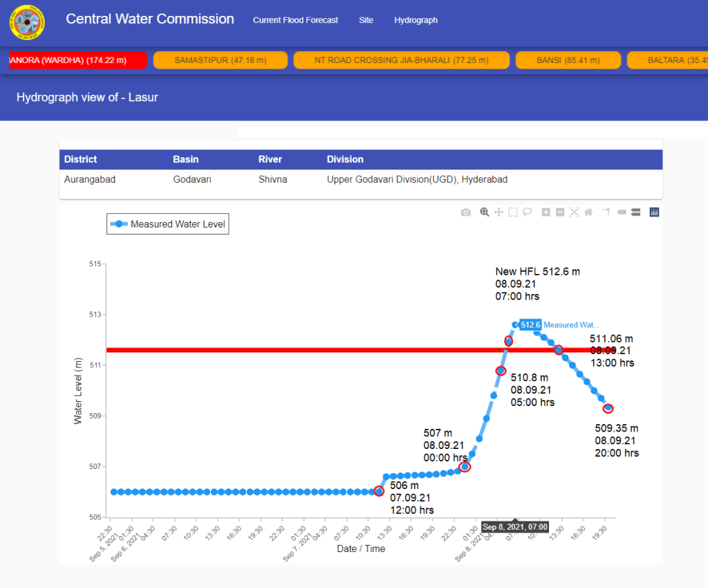Toggle spike lines on the chart

(x=606, y=212)
